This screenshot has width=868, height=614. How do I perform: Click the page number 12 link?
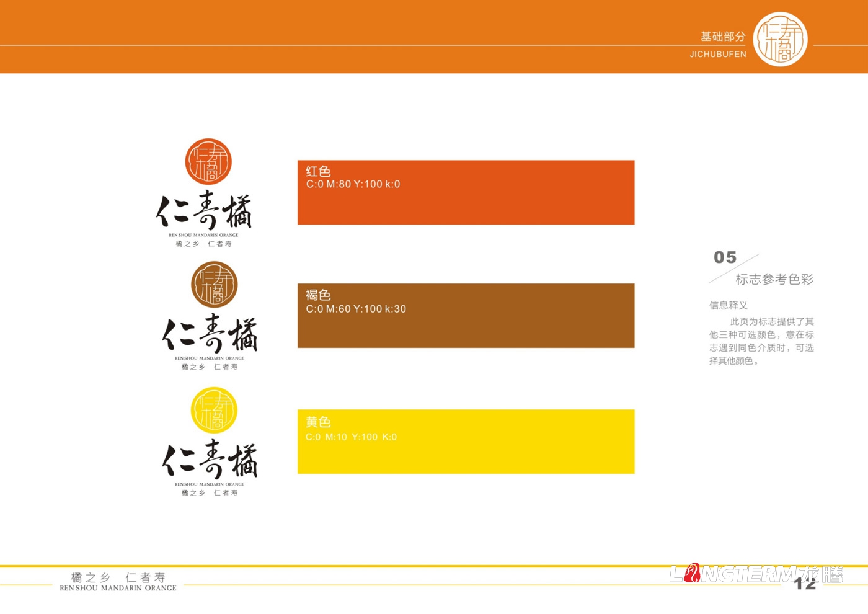803,584
